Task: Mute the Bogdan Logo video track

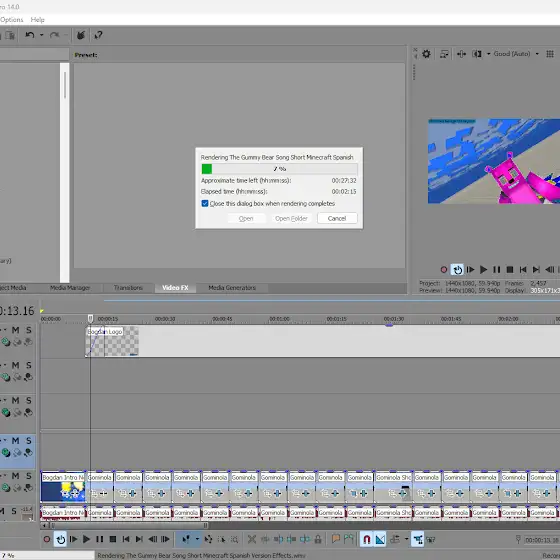Action: [x=15, y=330]
